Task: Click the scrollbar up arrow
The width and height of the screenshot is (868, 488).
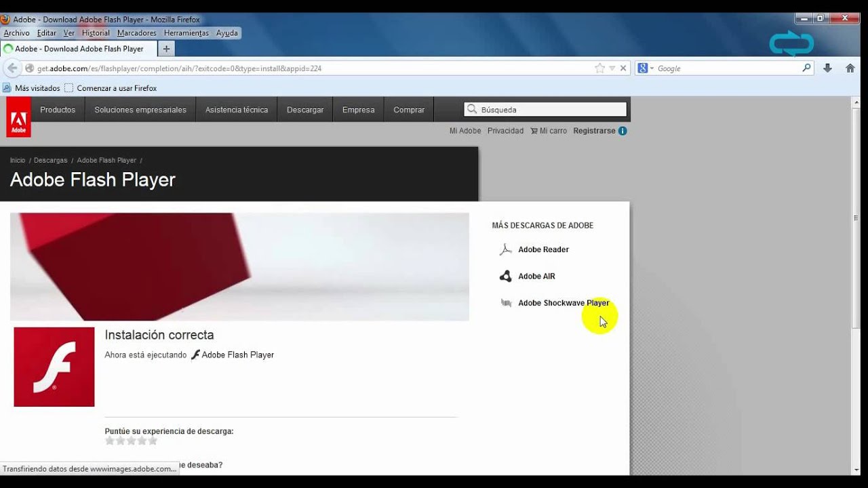Action: (856, 102)
